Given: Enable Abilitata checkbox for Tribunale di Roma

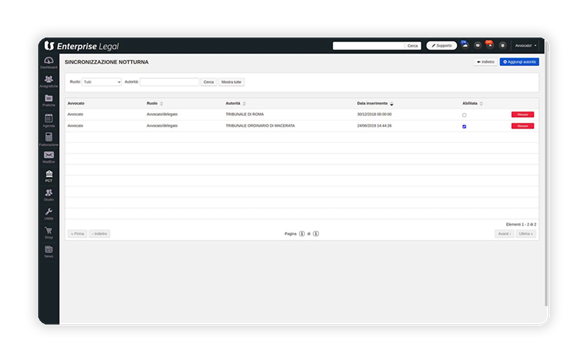Looking at the screenshot, I should pyautogui.click(x=464, y=115).
